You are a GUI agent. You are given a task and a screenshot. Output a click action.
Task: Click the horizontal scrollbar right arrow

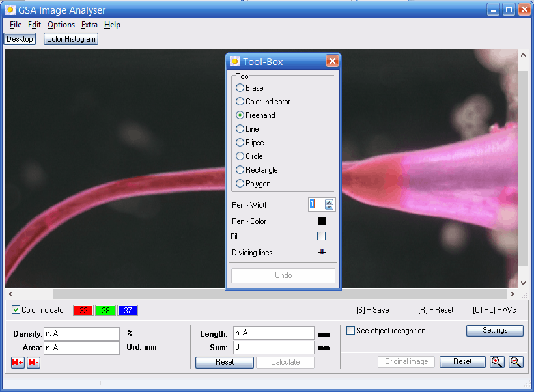pyautogui.click(x=513, y=294)
